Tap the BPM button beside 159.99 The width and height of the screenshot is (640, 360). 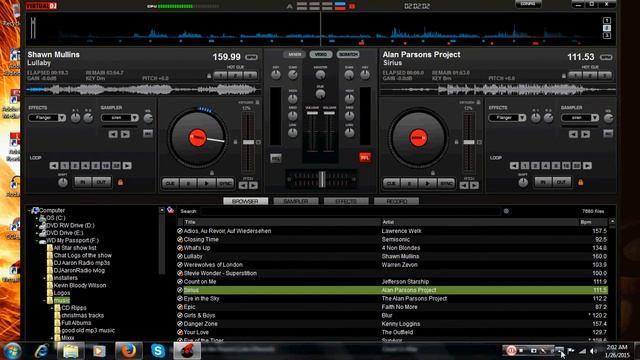251,57
